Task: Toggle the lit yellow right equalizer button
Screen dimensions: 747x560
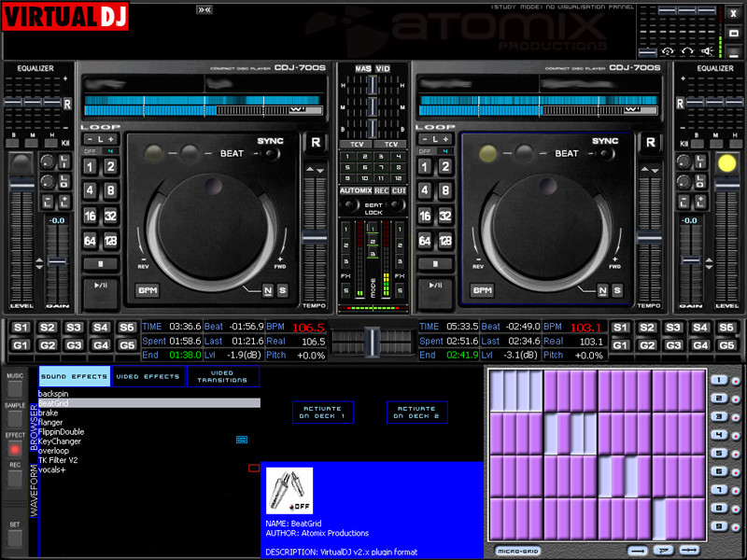Action: (x=726, y=163)
